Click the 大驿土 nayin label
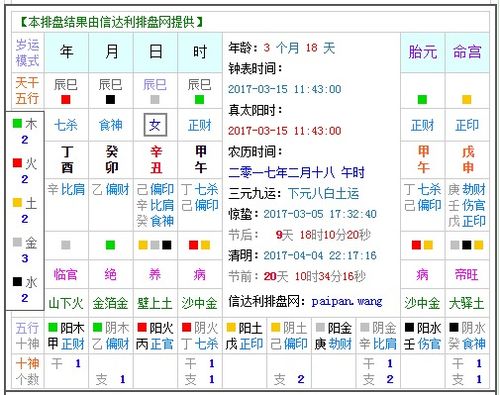The image size is (500, 395). click(467, 303)
